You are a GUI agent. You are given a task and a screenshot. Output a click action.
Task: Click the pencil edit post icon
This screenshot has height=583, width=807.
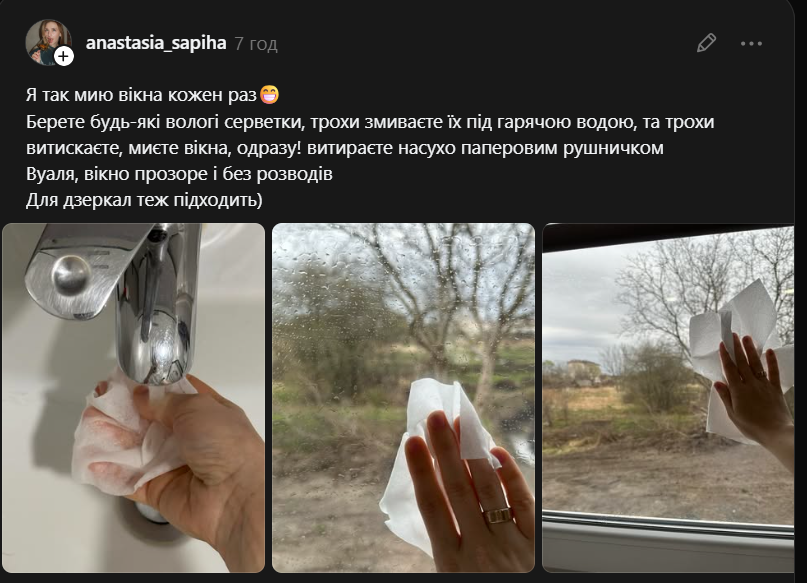[706, 43]
